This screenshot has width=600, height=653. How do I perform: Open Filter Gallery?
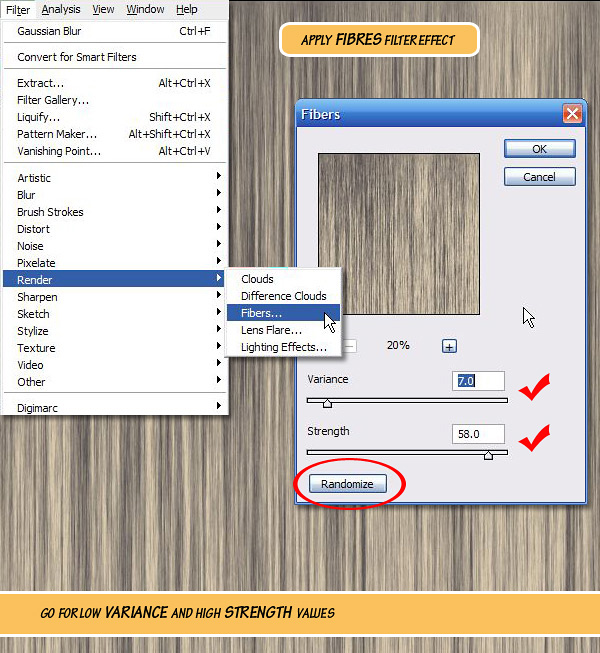[x=115, y=100]
